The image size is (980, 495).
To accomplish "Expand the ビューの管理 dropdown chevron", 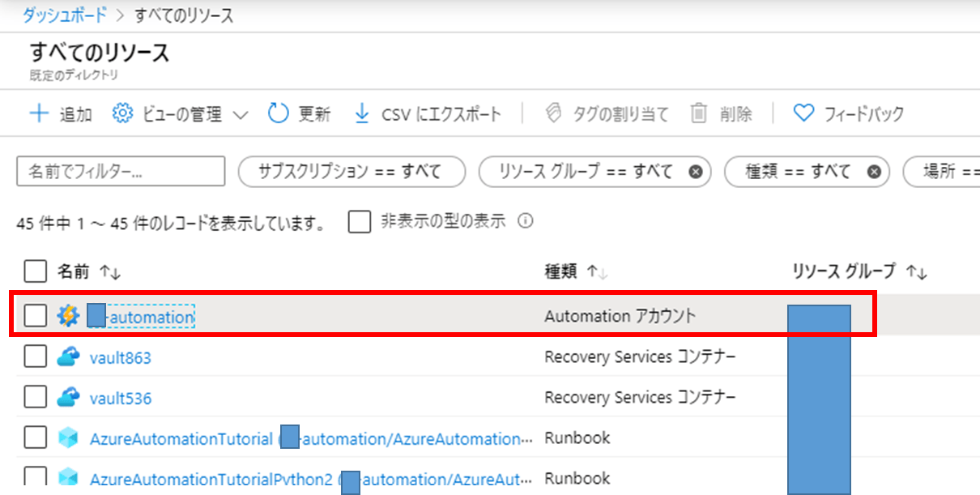I will point(240,114).
